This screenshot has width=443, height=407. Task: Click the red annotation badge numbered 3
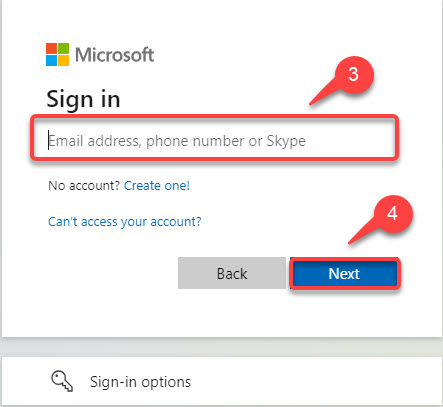(x=353, y=75)
